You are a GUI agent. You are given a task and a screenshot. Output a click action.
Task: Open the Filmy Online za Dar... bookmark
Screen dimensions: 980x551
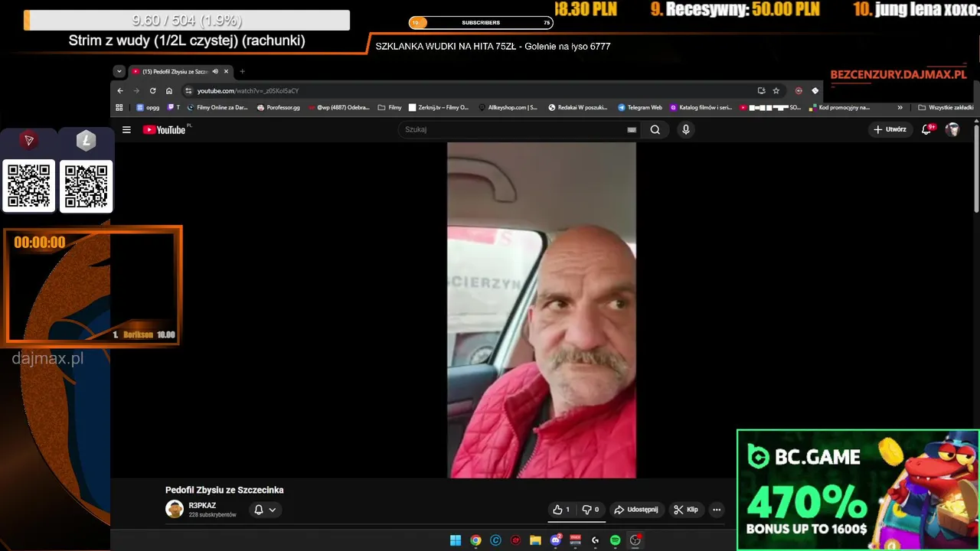pyautogui.click(x=217, y=108)
